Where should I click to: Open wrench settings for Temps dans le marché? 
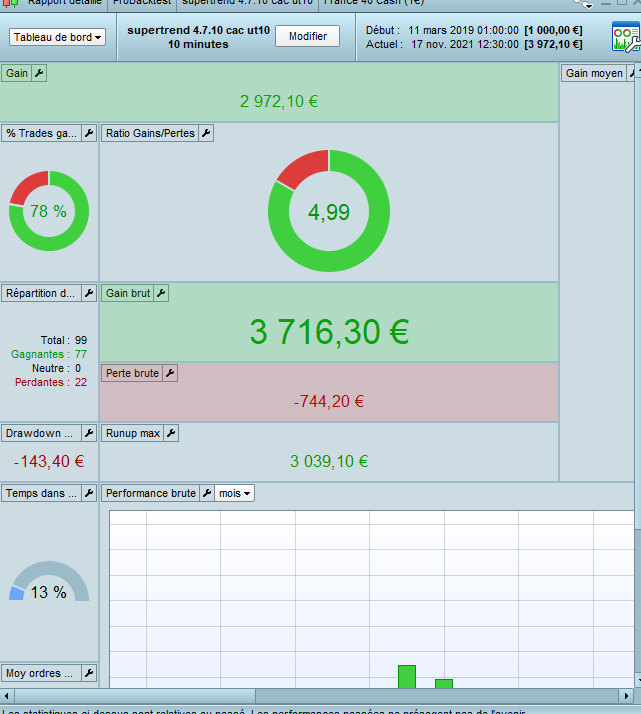click(89, 493)
